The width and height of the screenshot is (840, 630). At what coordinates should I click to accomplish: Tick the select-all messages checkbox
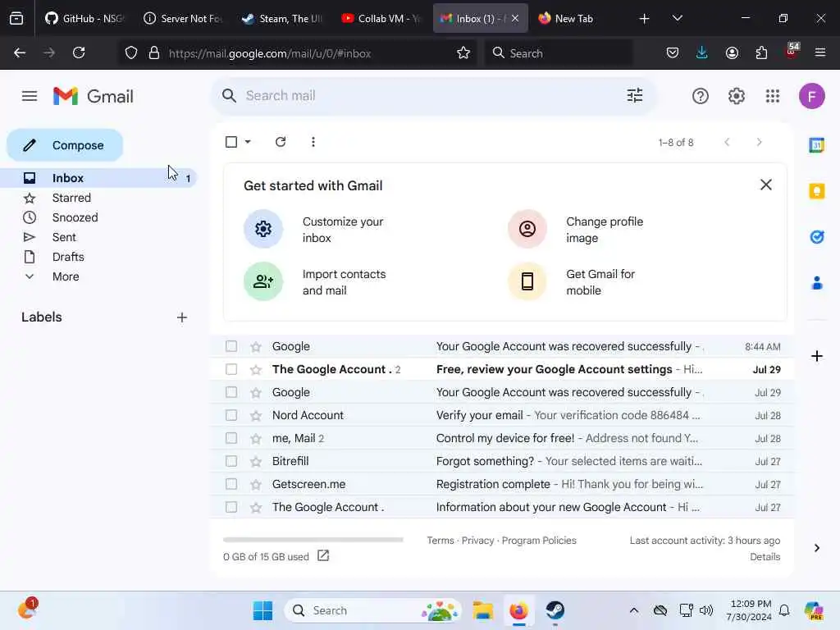click(x=231, y=142)
